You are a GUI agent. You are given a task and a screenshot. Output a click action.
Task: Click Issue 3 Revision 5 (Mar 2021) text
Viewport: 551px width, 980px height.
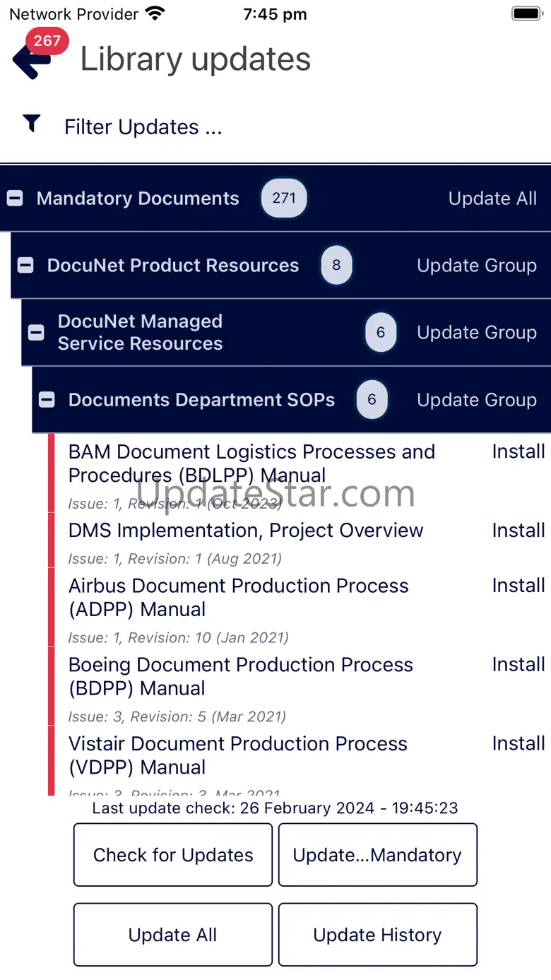click(x=177, y=716)
